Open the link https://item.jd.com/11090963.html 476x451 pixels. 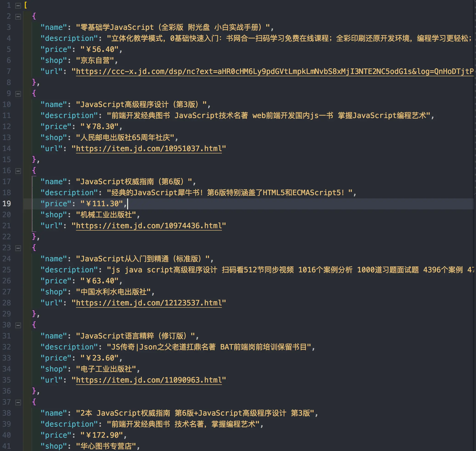coord(149,380)
